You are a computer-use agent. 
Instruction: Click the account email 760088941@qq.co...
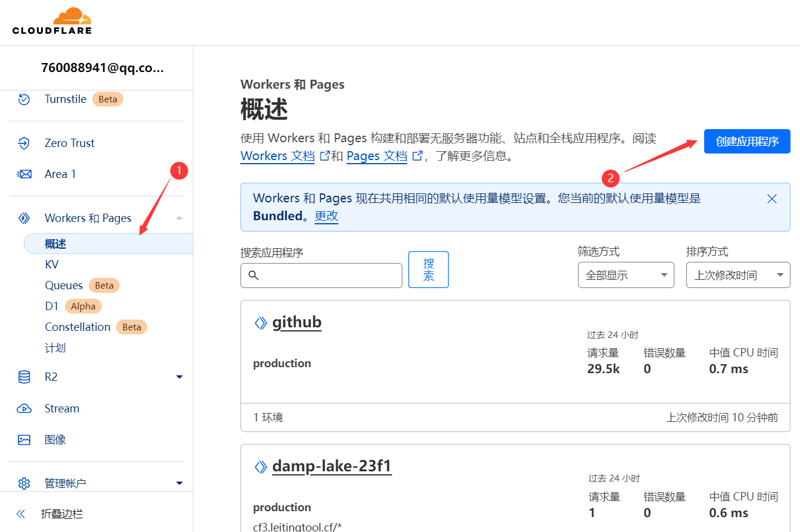click(x=102, y=67)
